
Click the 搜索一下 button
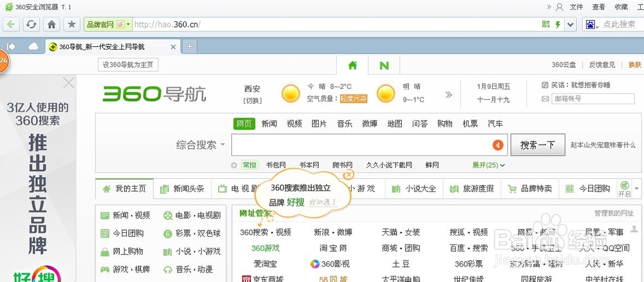pyautogui.click(x=538, y=145)
